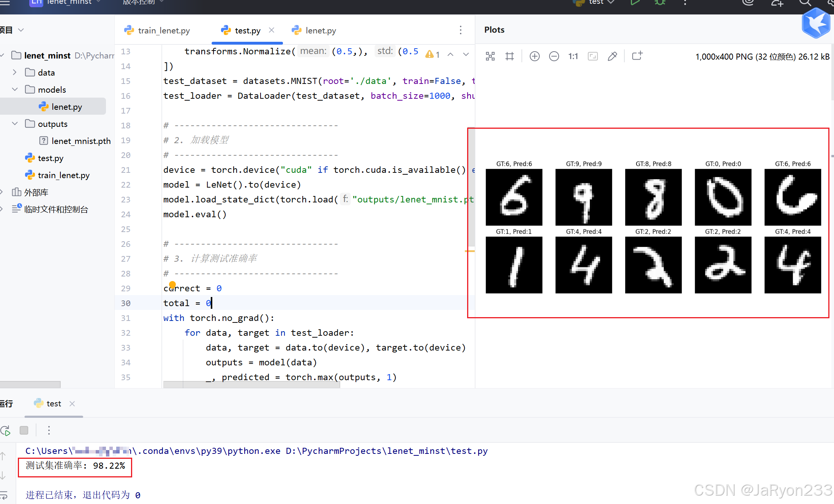Click the color picker eyedropper in Plots
This screenshot has width=834, height=504.
[x=612, y=57]
